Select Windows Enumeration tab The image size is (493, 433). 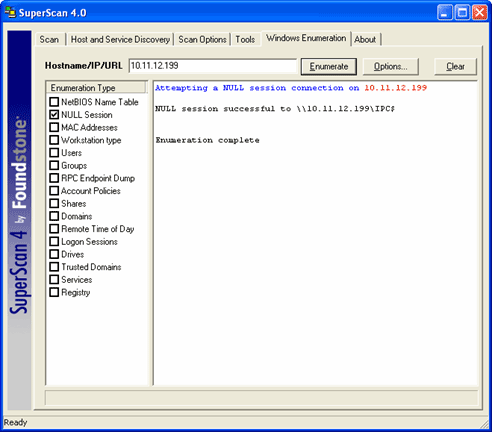(306, 38)
